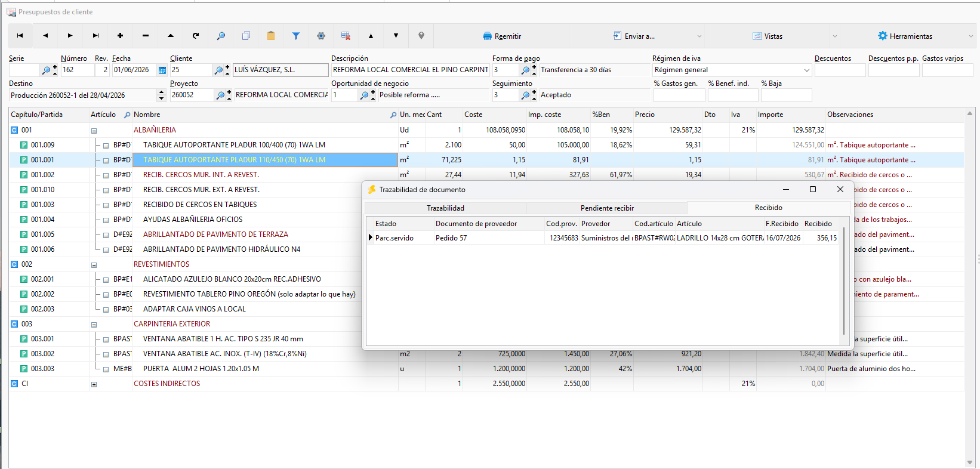The height and width of the screenshot is (469, 980).
Task: Switch to the Trazabilidad tab
Action: point(445,208)
